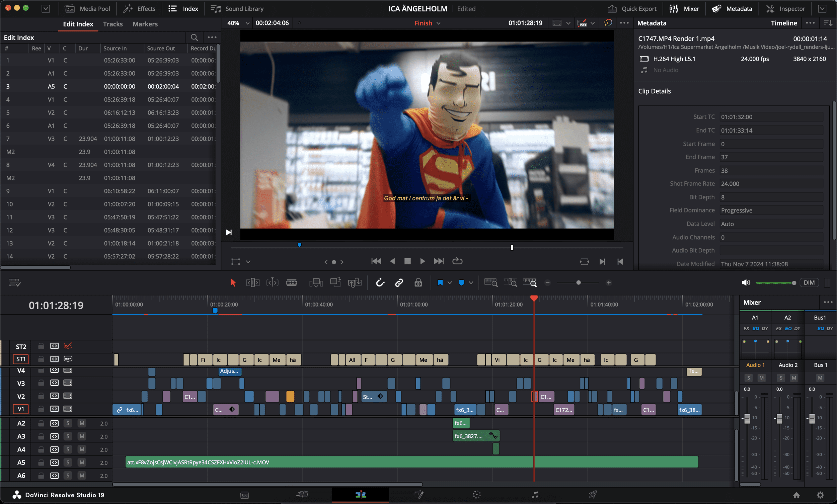837x504 pixels.
Task: Click the Overwrite Clip icon
Action: coord(335,282)
